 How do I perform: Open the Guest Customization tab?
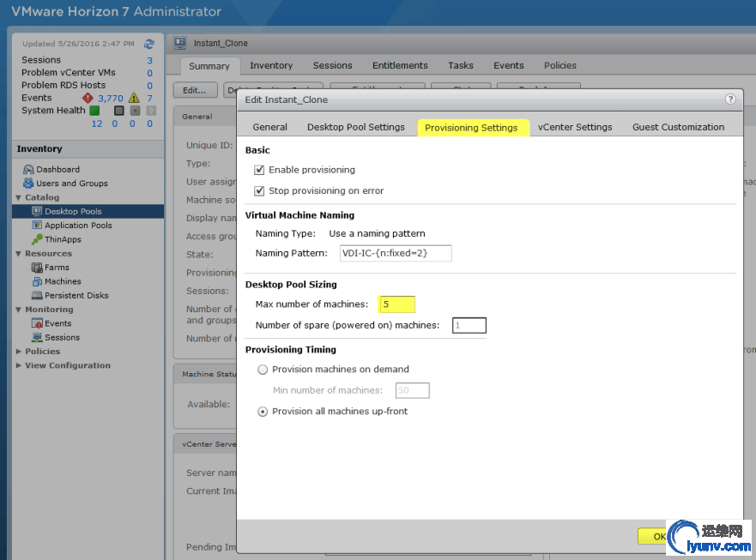pos(678,127)
